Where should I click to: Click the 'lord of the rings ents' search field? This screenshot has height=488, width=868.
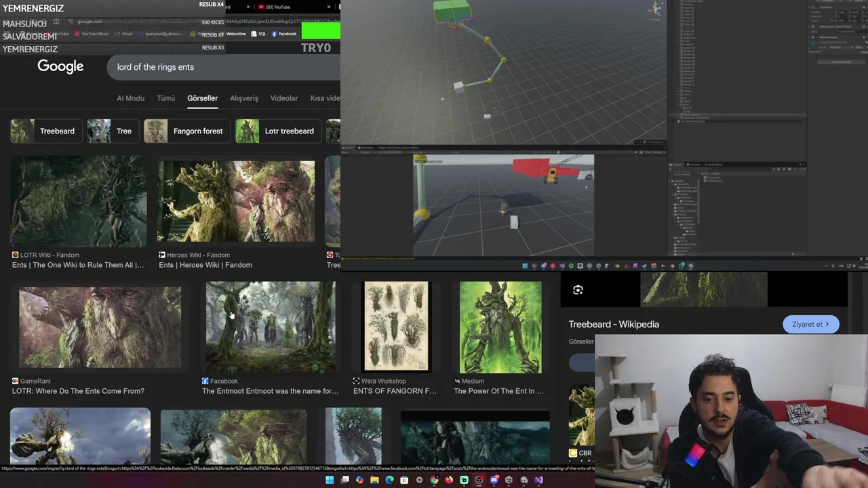point(224,67)
